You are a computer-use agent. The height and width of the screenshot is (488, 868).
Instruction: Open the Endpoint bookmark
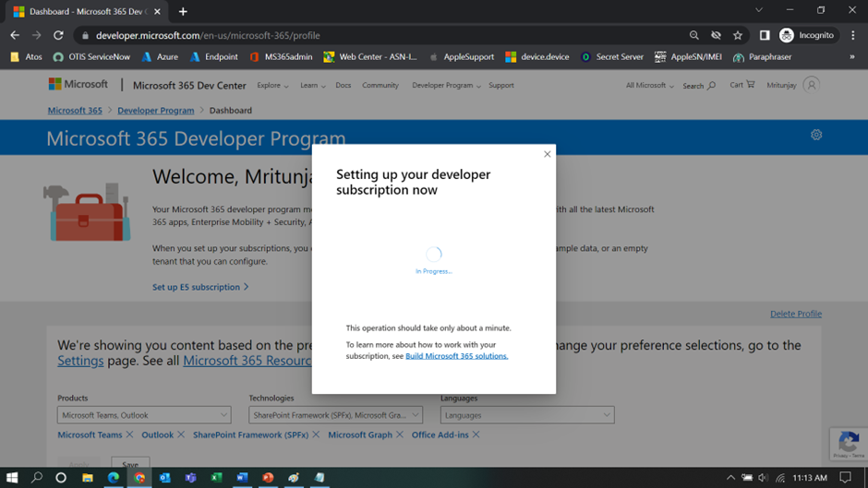point(213,57)
